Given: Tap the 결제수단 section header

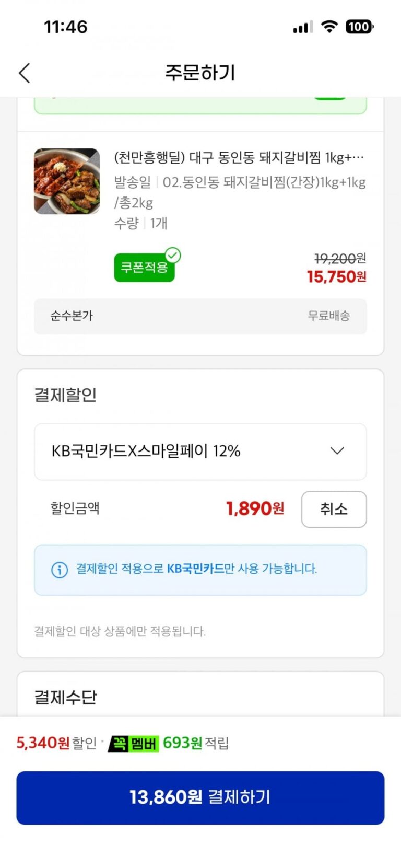Looking at the screenshot, I should (x=66, y=697).
